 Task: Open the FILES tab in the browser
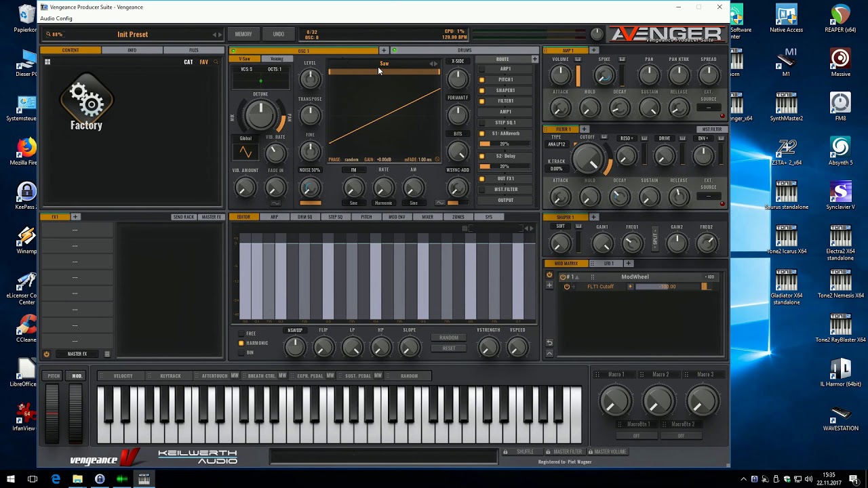194,50
